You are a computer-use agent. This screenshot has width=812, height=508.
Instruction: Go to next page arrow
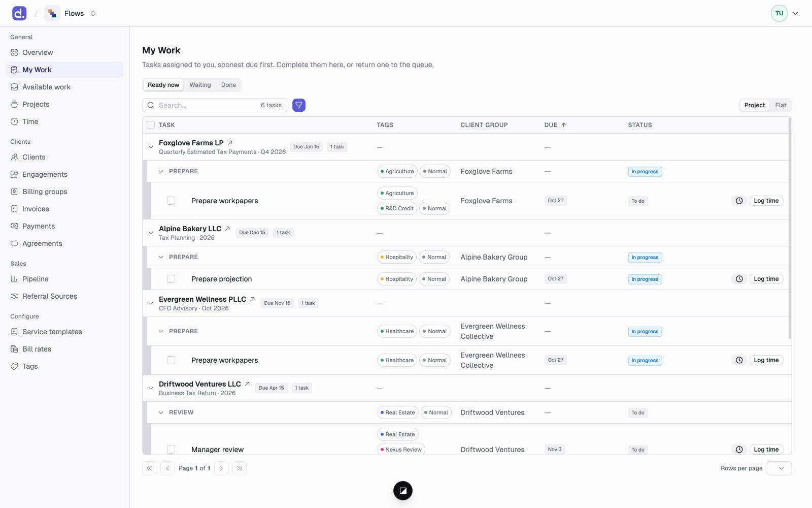[221, 468]
